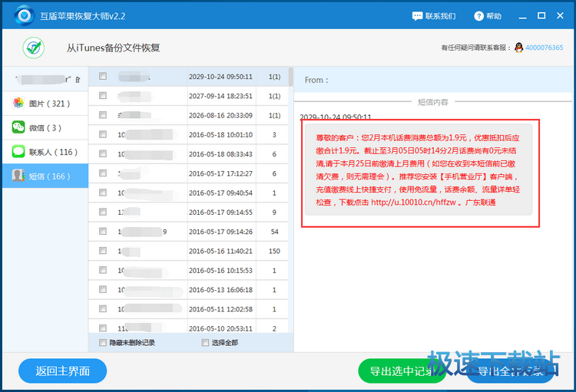The height and width of the screenshot is (392, 576).
Task: Click the 短信 contact avatar icon
Action: pyautogui.click(x=18, y=176)
